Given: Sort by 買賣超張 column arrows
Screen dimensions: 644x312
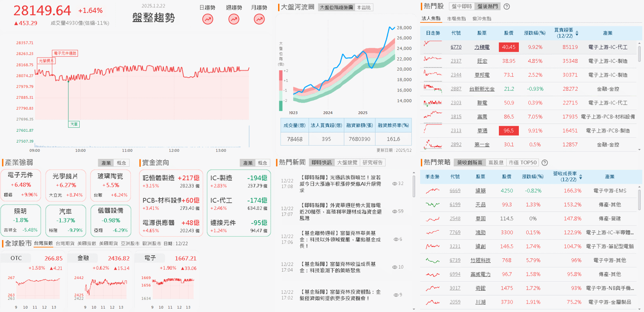Looking at the screenshot, I should point(576,33).
